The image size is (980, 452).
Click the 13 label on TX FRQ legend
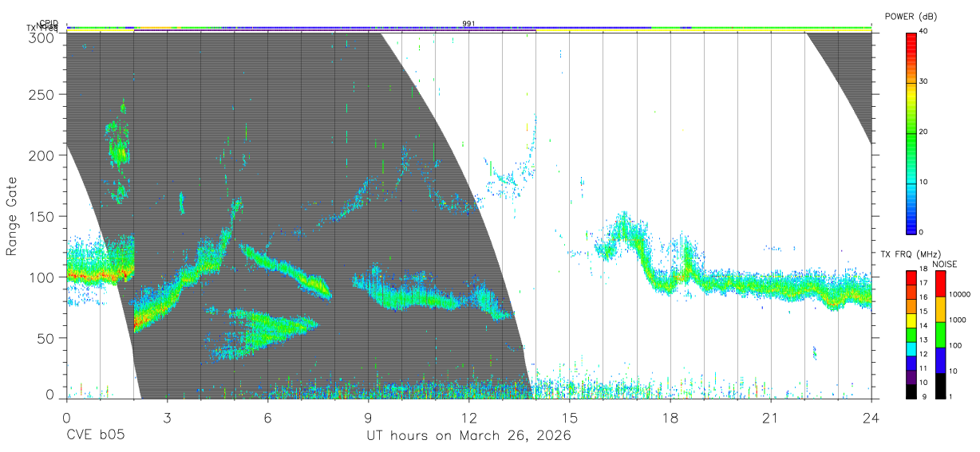coord(923,340)
